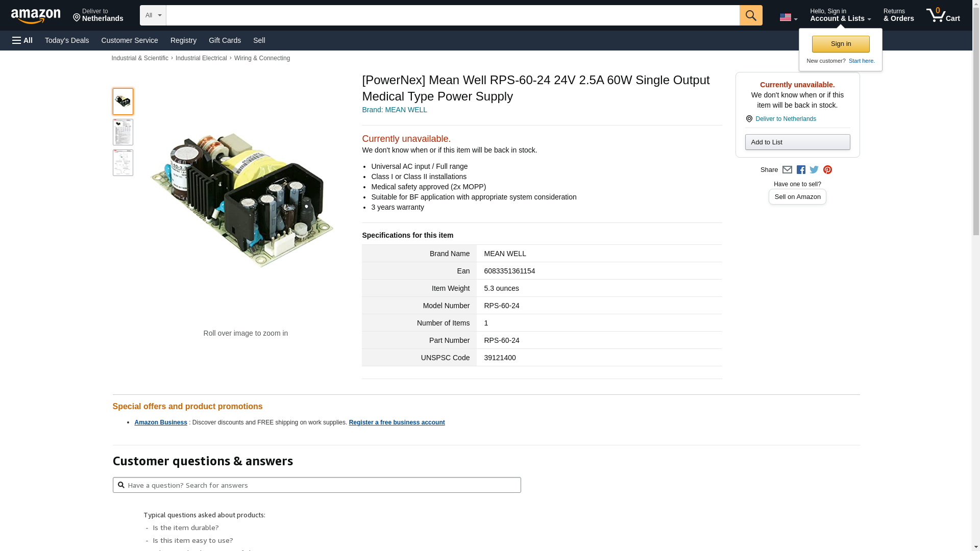Open the shopping cart icon
Viewport: 980px width, 551px height.
[943, 15]
